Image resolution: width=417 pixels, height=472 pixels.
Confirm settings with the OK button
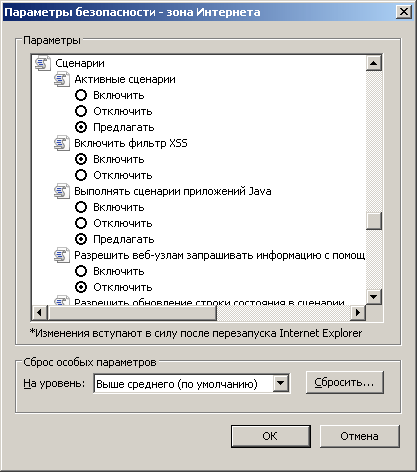tap(271, 436)
